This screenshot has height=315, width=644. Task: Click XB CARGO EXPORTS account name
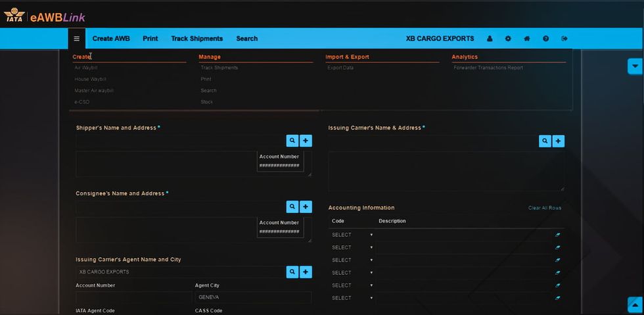(x=440, y=39)
